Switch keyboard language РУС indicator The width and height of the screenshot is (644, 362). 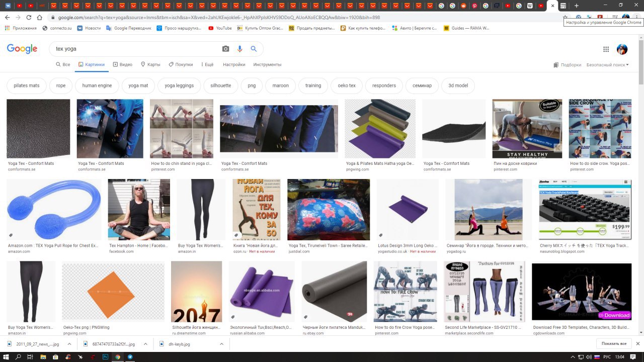click(607, 357)
